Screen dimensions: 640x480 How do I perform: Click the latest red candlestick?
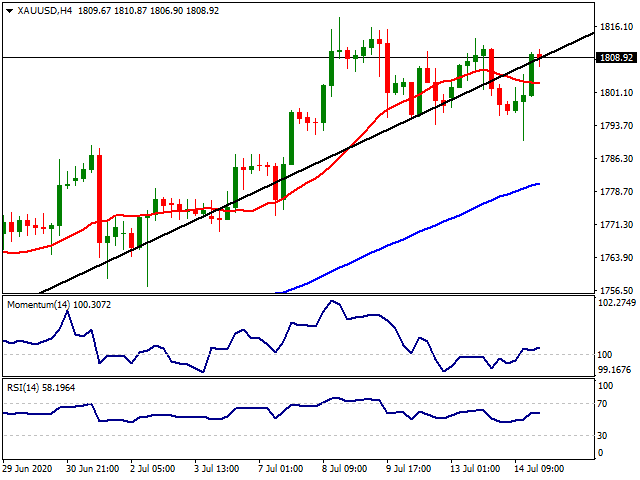pos(539,57)
